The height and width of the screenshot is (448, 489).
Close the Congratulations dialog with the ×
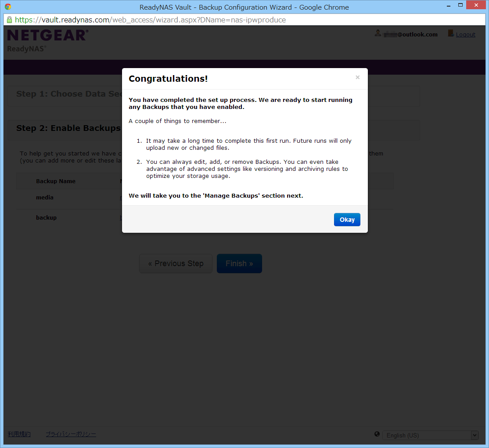(357, 78)
